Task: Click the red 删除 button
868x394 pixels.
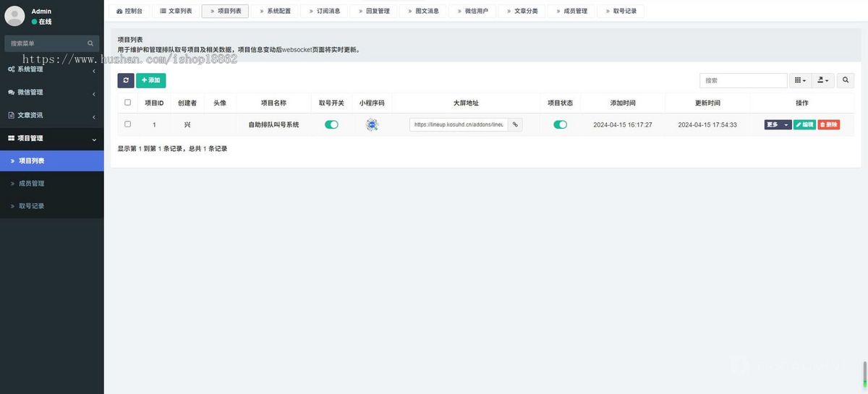Action: tap(829, 124)
